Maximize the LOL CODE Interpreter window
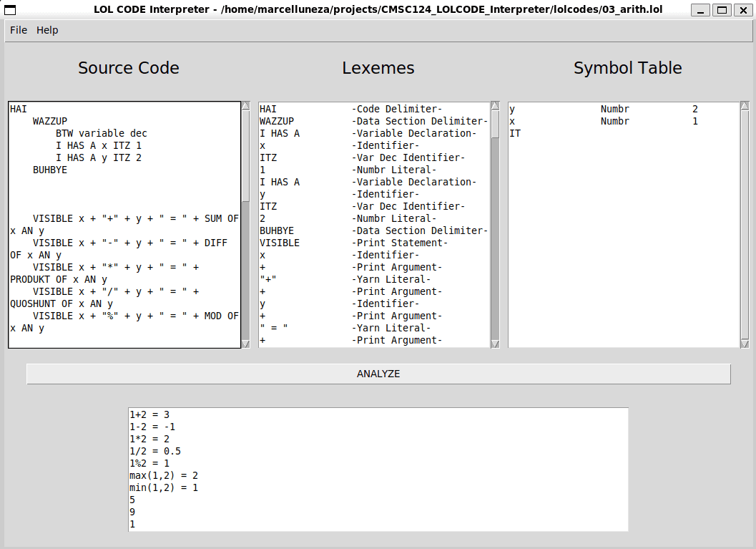756x549 pixels. point(722,9)
